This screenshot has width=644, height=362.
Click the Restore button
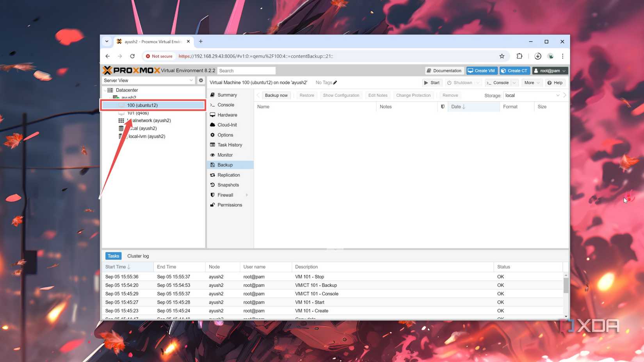tap(307, 95)
